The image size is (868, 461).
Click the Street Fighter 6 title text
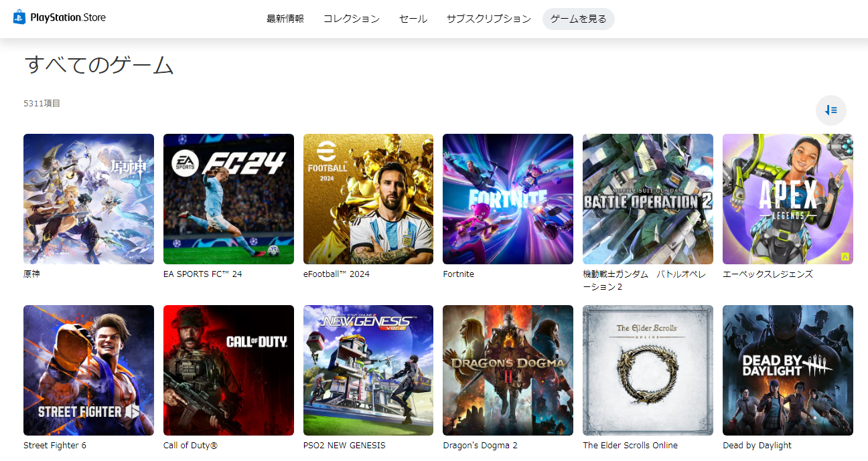click(x=55, y=446)
